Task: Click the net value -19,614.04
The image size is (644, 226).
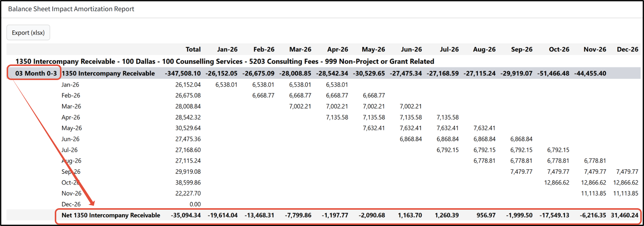Action: (x=222, y=215)
